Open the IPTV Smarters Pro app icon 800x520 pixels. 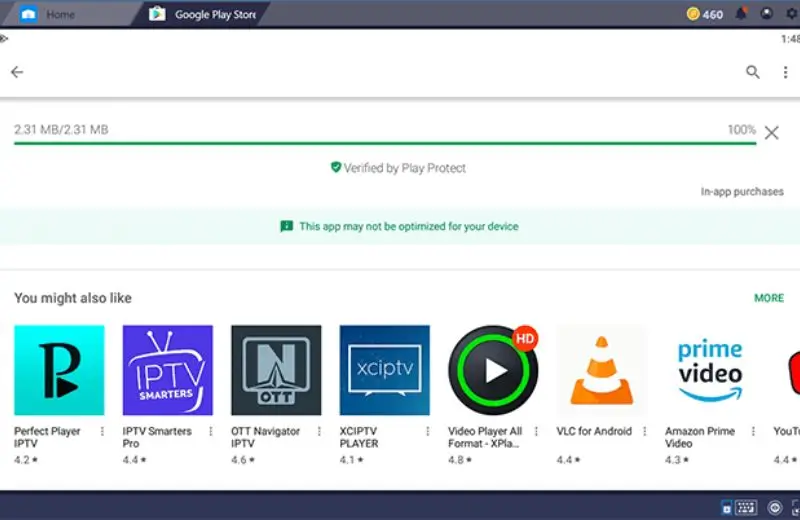tap(167, 370)
